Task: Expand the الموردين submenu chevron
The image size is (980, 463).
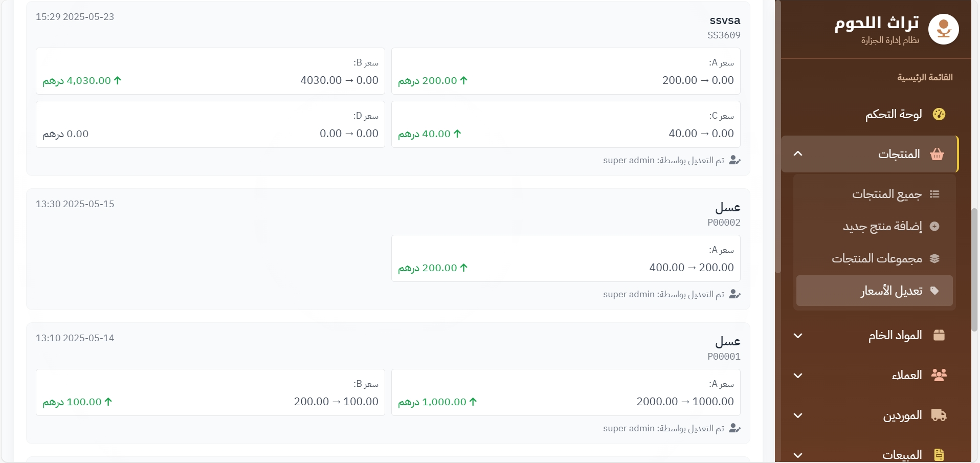Action: coord(798,415)
